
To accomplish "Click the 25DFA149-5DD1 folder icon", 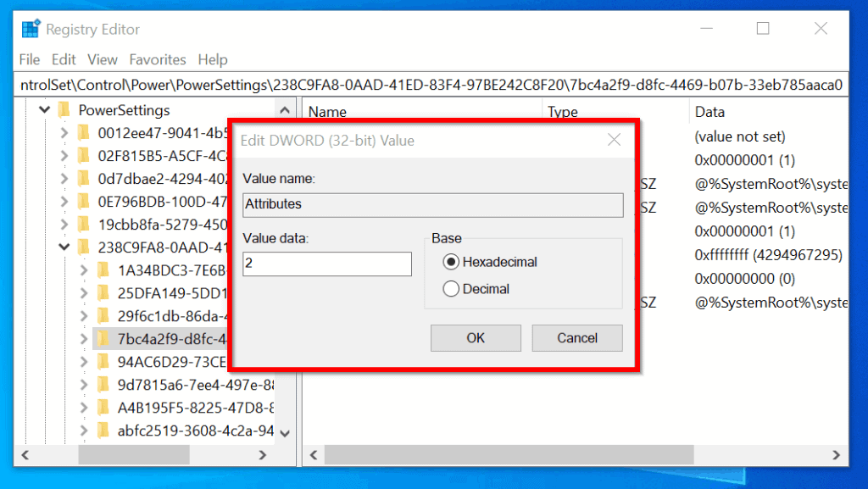I will click(x=103, y=293).
